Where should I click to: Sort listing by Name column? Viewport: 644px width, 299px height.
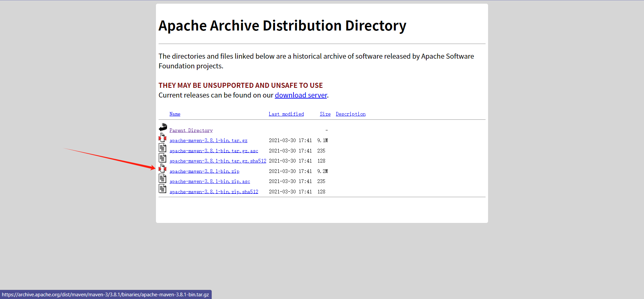tap(175, 114)
